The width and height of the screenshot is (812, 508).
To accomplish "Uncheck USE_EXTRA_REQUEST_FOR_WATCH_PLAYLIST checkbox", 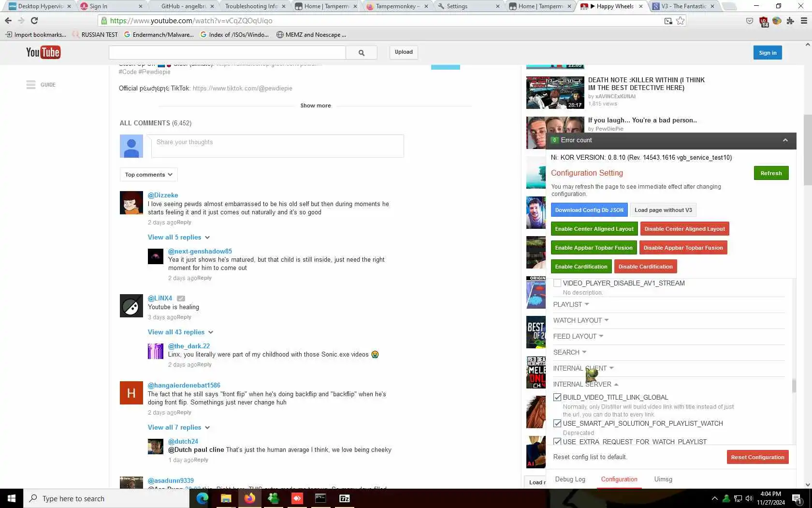I will [x=557, y=442].
